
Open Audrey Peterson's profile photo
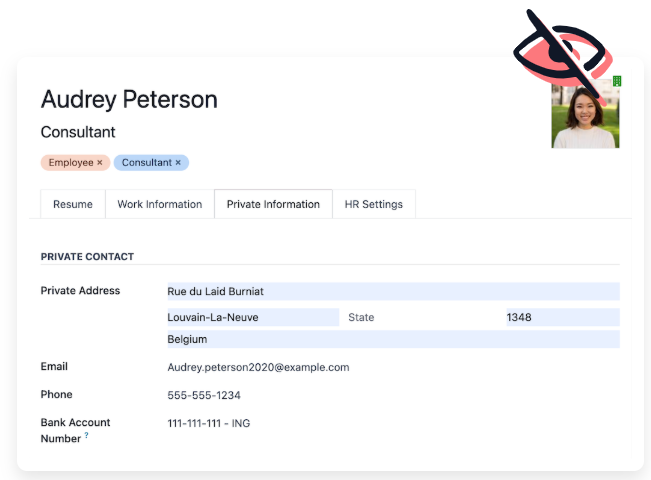[585, 118]
